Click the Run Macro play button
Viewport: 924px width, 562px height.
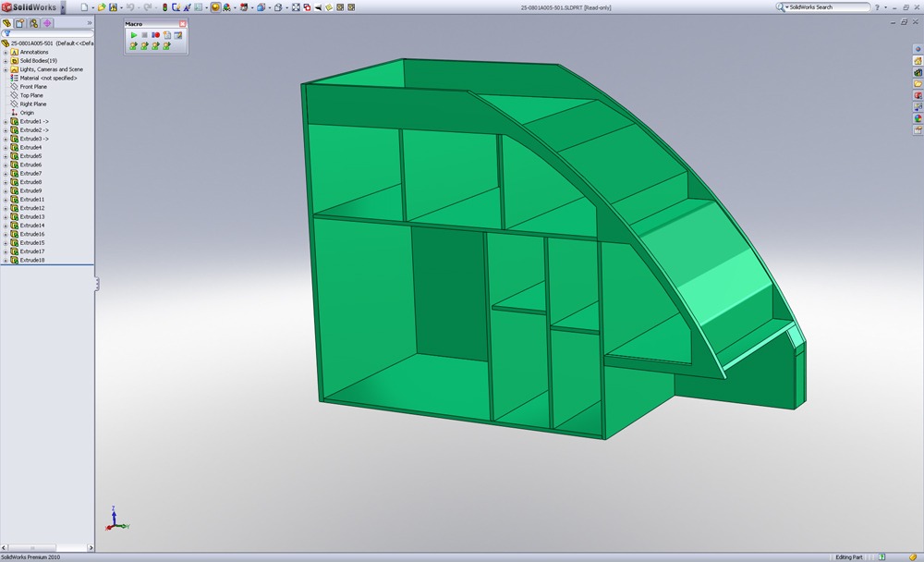[134, 34]
